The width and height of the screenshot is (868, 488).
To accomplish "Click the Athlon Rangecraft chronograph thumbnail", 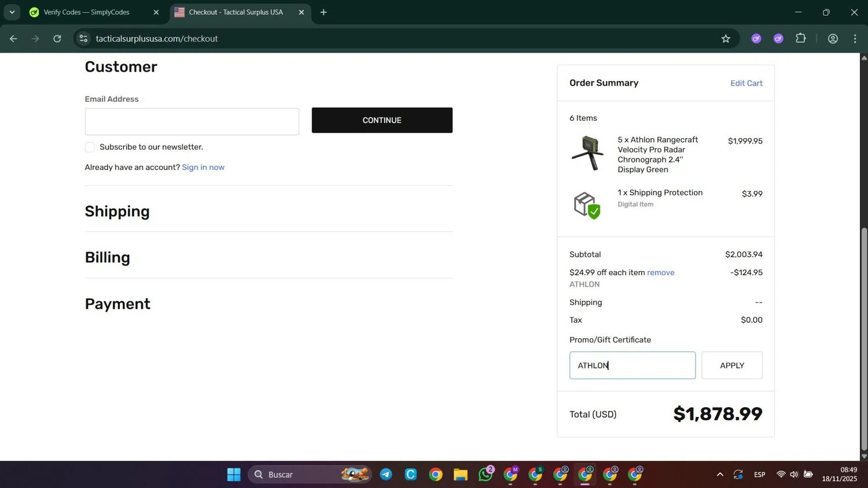I will click(x=587, y=153).
